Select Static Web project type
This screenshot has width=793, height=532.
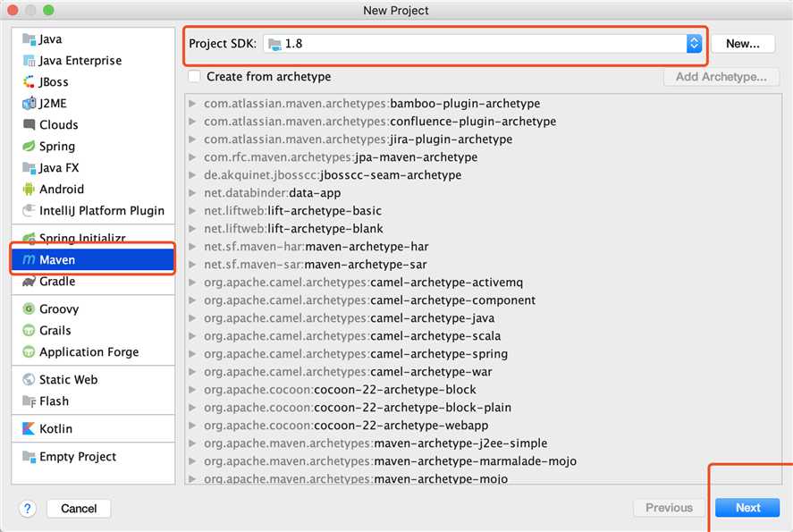click(93, 379)
